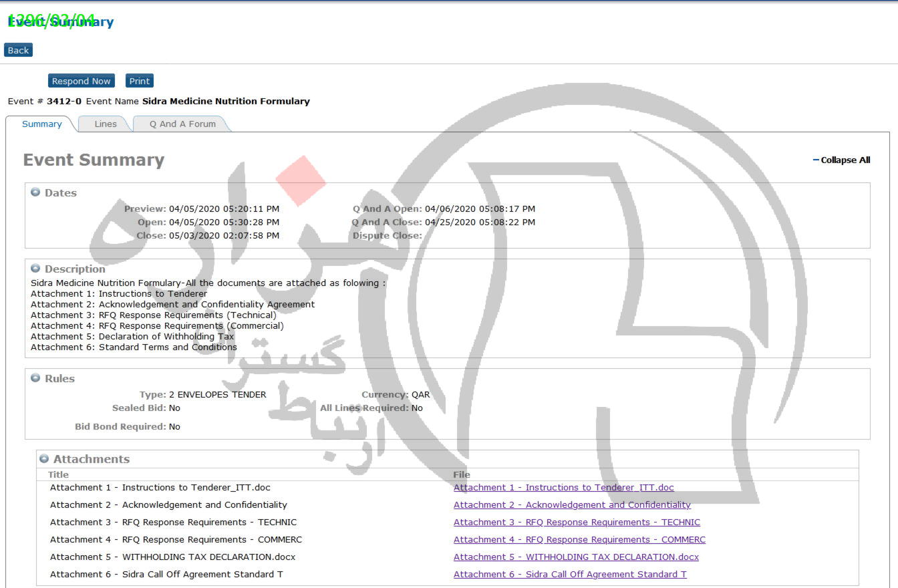Download Attachment 5 WITHHOLDING TAX DECLARATION.docx
This screenshot has height=588, width=898.
576,557
